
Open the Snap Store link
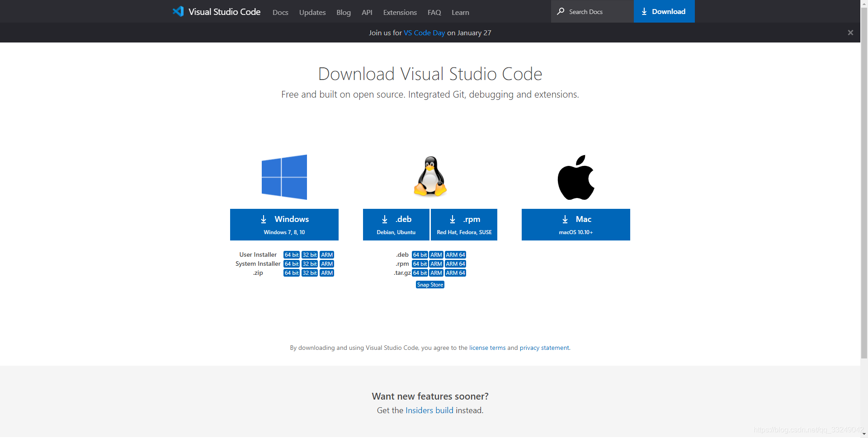click(x=430, y=285)
